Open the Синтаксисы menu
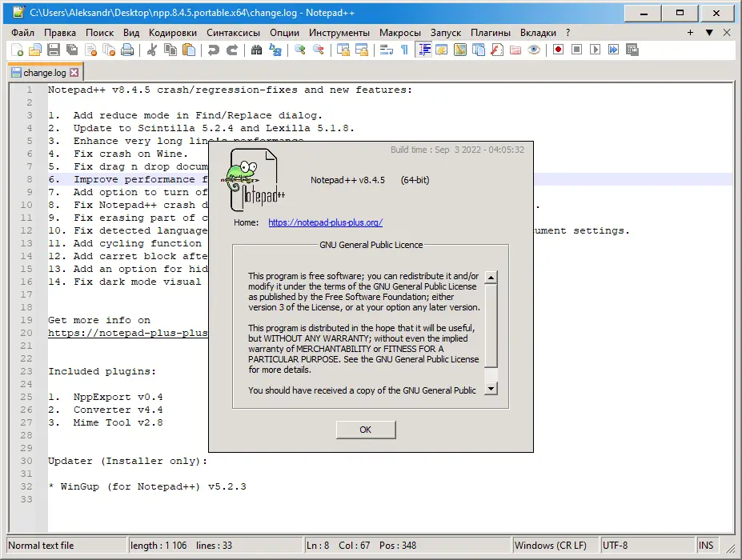 coord(233,33)
